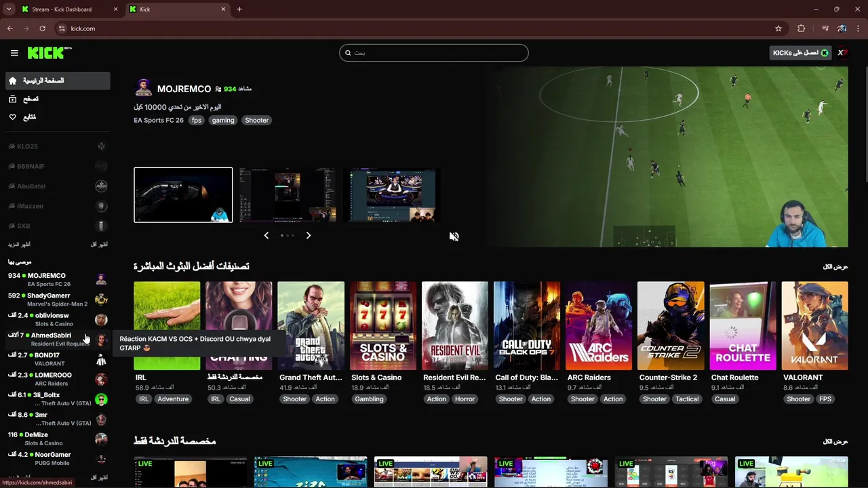The image size is (868, 488).
Task: Open the tab search dropdown arrow
Action: (9, 9)
